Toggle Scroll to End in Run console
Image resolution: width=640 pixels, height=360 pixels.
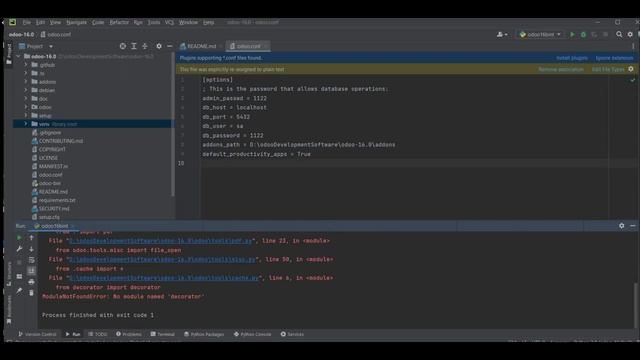click(31, 271)
